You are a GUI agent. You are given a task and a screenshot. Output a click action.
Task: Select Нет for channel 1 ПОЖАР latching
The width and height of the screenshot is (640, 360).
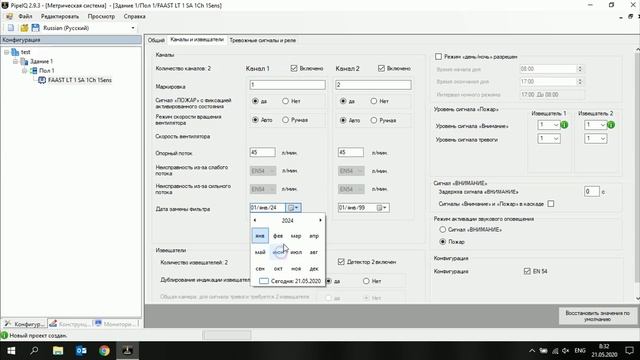coord(285,101)
